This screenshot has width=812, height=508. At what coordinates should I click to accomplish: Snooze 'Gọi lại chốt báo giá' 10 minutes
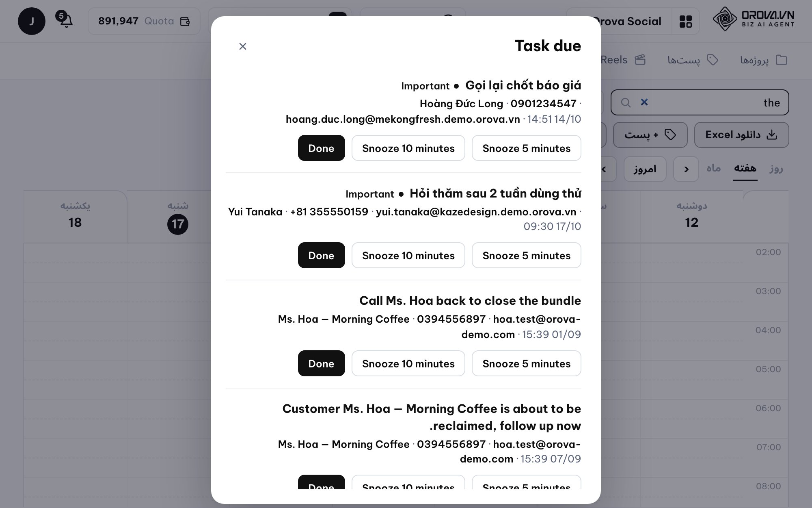408,148
